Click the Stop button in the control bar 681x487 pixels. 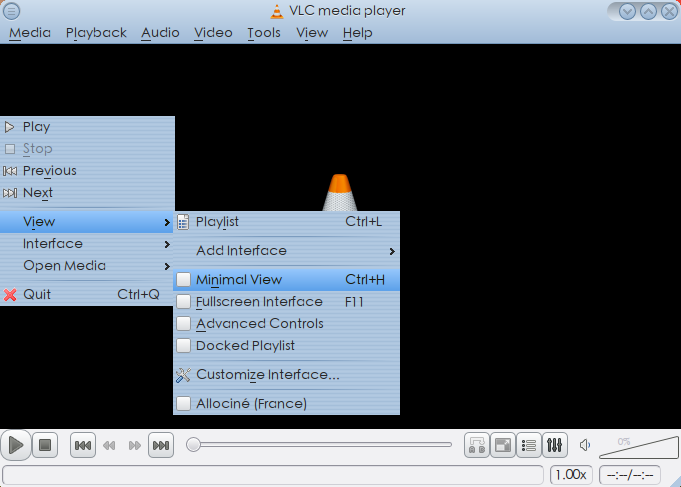[45, 445]
